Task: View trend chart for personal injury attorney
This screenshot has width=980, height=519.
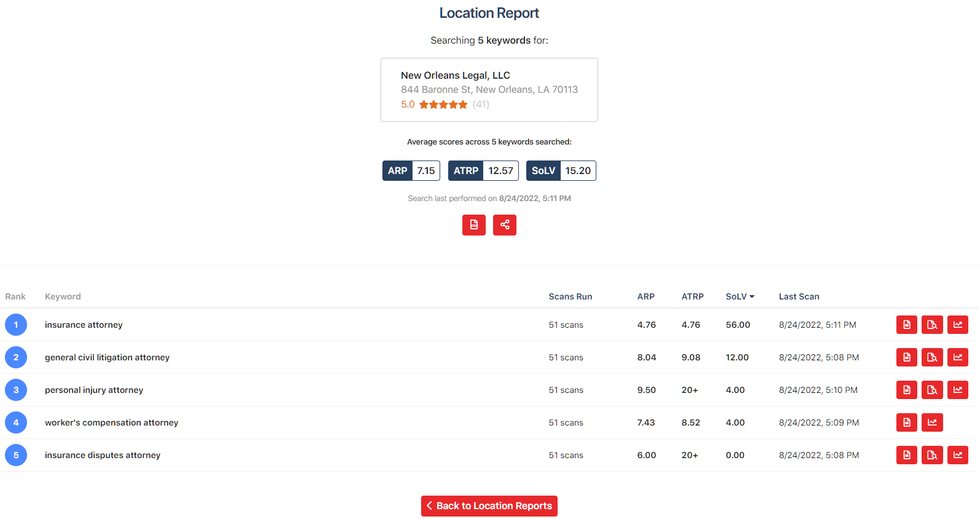Action: (x=957, y=390)
